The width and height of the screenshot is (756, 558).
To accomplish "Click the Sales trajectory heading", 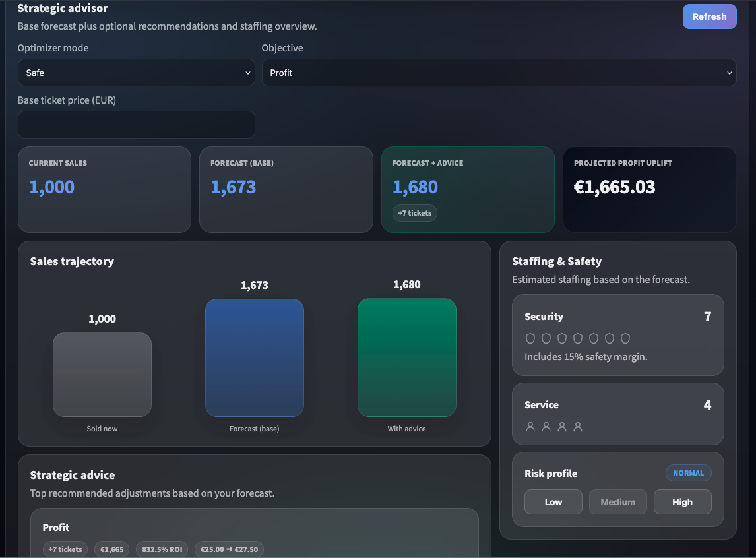I will pos(72,261).
